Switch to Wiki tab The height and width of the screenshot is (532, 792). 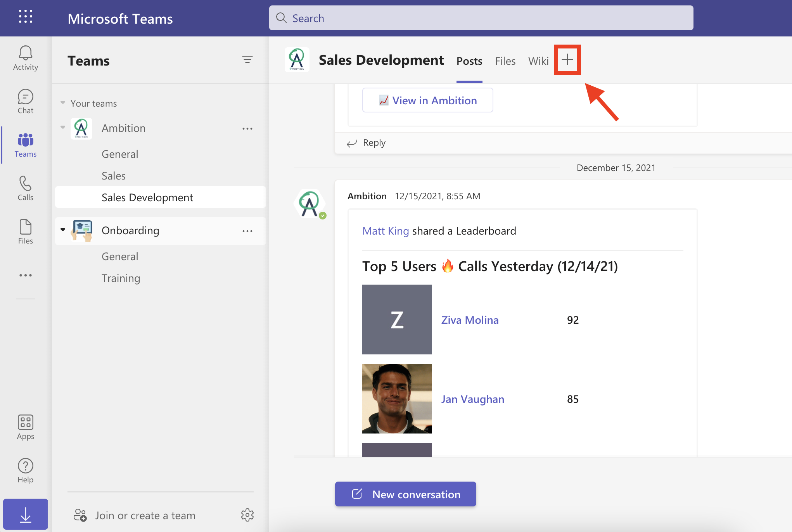click(x=538, y=61)
